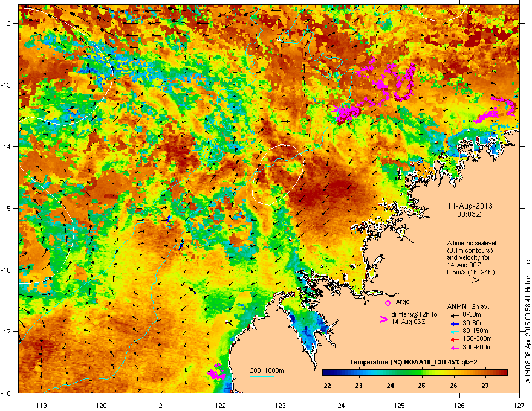This screenshot has width=532, height=411.
Task: Click the '30-80m' depth label
Action: coord(473,323)
